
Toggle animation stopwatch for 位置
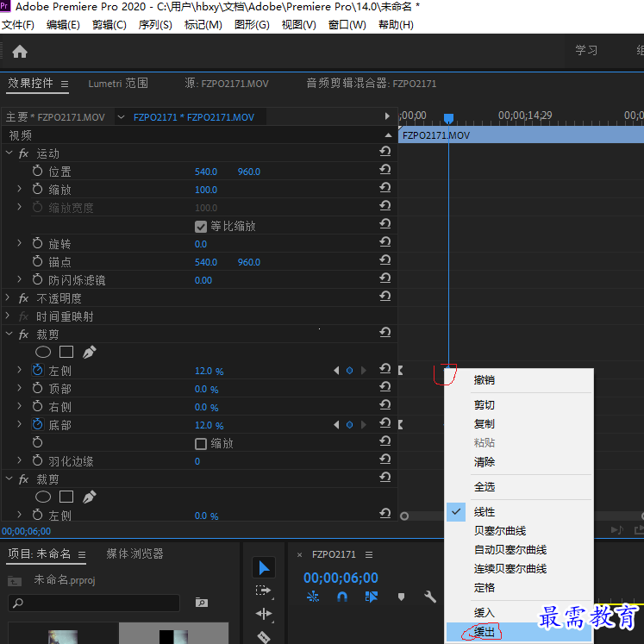(x=37, y=171)
